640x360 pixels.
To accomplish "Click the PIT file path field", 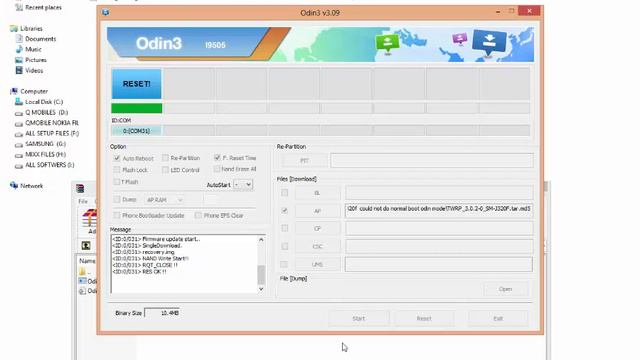I will click(x=432, y=160).
